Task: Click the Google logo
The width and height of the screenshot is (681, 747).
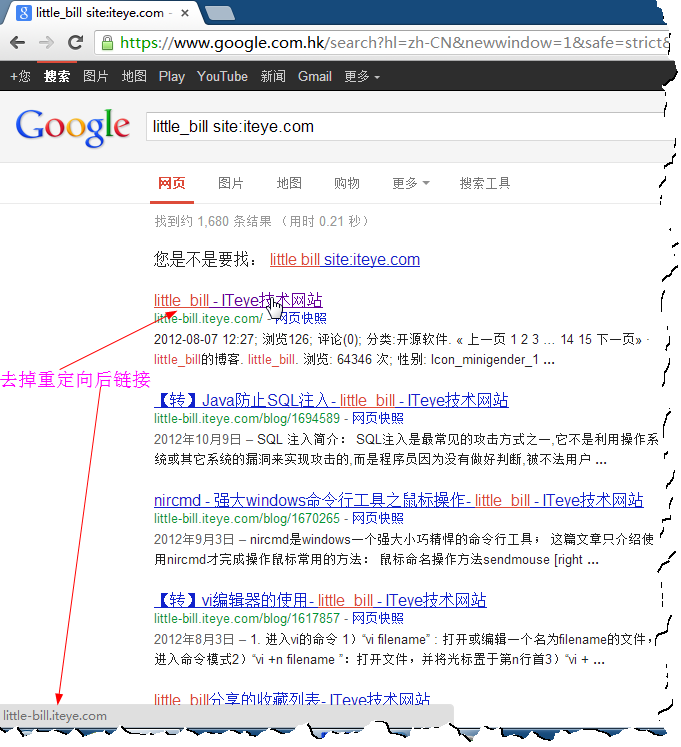Action: point(72,127)
